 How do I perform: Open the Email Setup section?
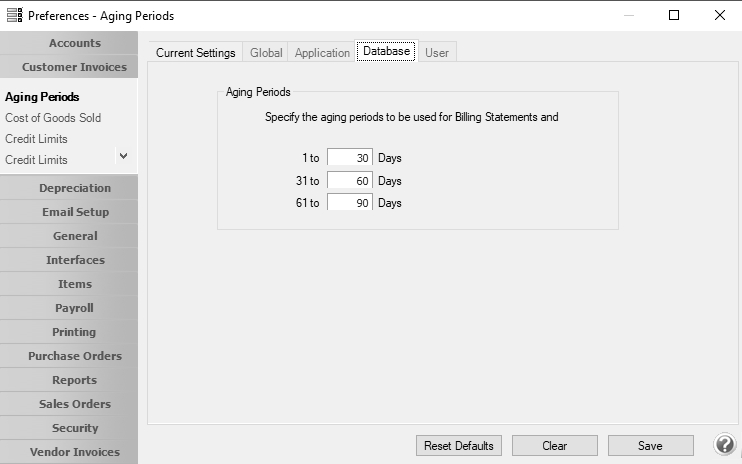74,212
